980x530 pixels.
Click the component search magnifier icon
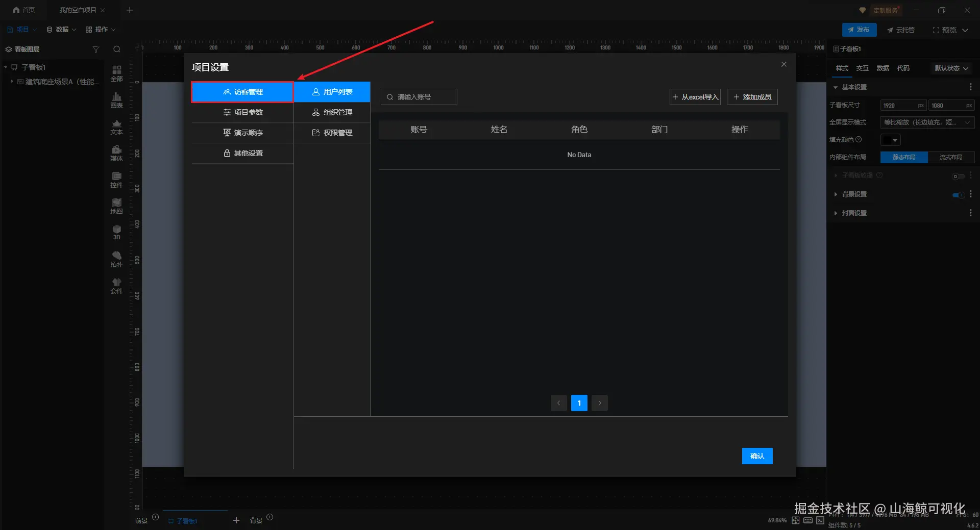pos(117,49)
